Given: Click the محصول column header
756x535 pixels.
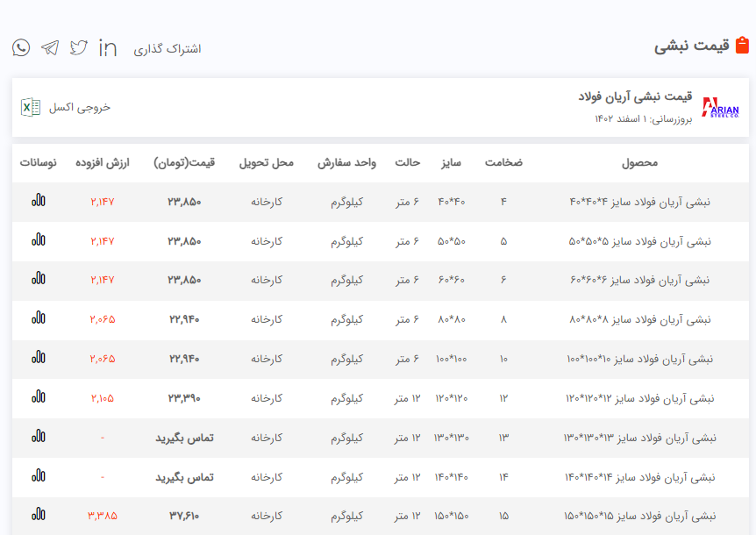Looking at the screenshot, I should [639, 162].
